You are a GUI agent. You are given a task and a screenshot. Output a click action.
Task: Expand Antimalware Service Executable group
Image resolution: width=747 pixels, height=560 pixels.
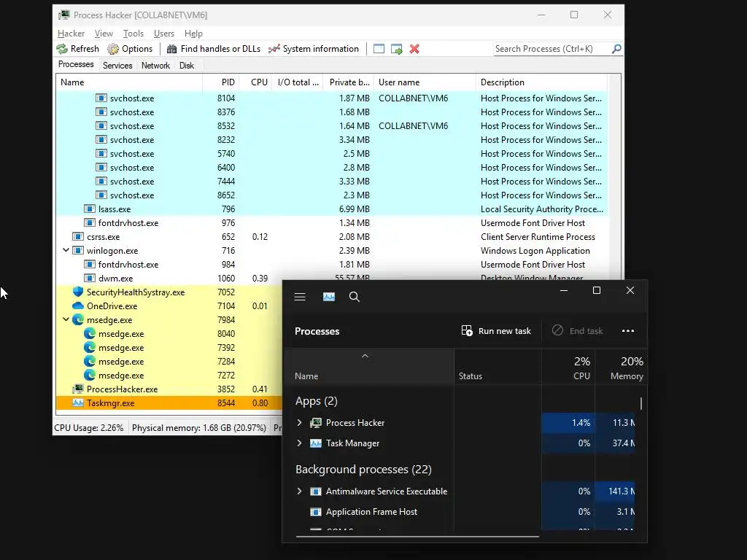pos(299,491)
